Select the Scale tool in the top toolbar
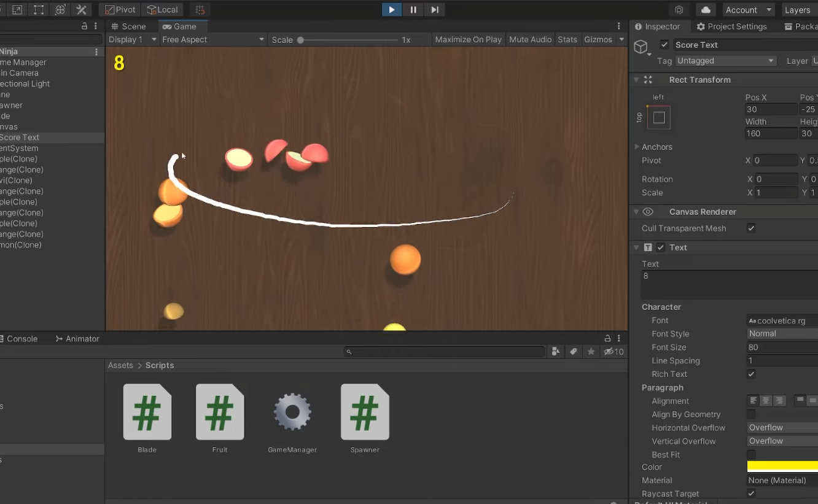 (17, 10)
